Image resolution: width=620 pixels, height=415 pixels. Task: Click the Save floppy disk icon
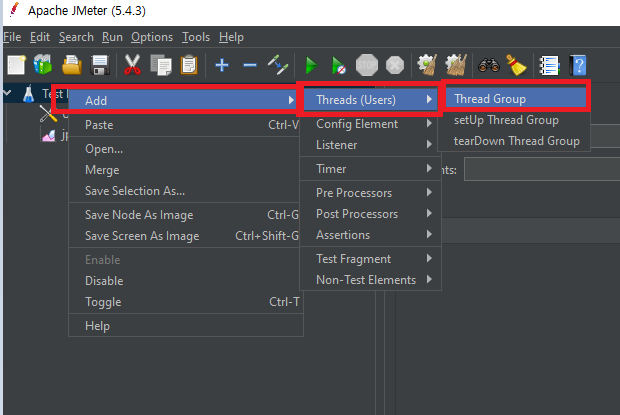point(100,65)
